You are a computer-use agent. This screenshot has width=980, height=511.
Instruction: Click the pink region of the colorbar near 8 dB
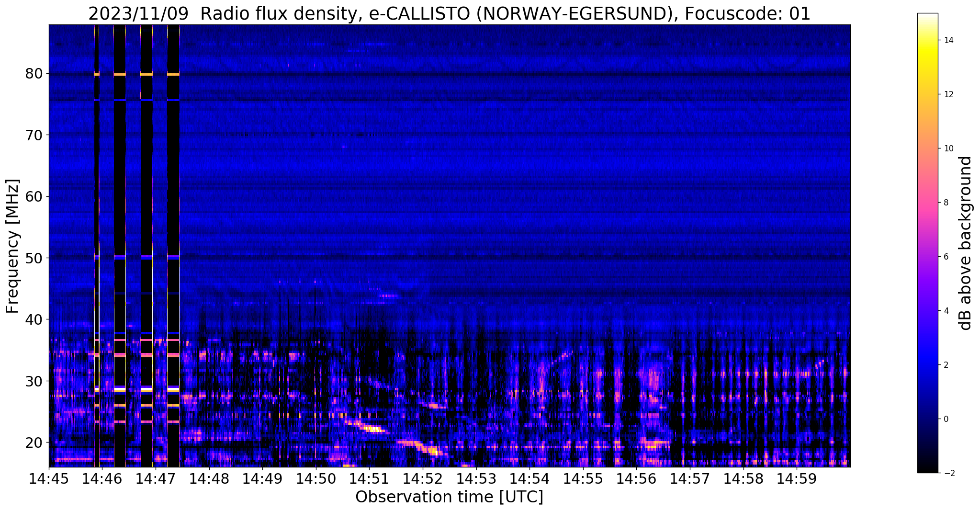[927, 203]
